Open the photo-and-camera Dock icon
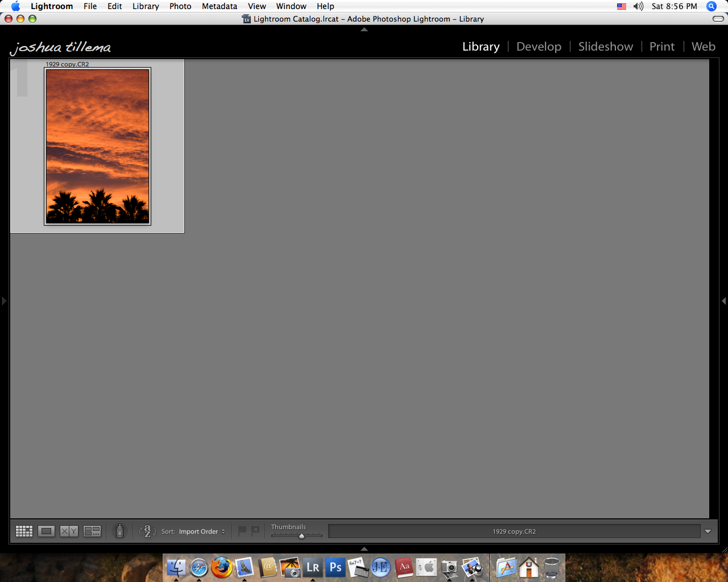The image size is (728, 582). click(290, 567)
